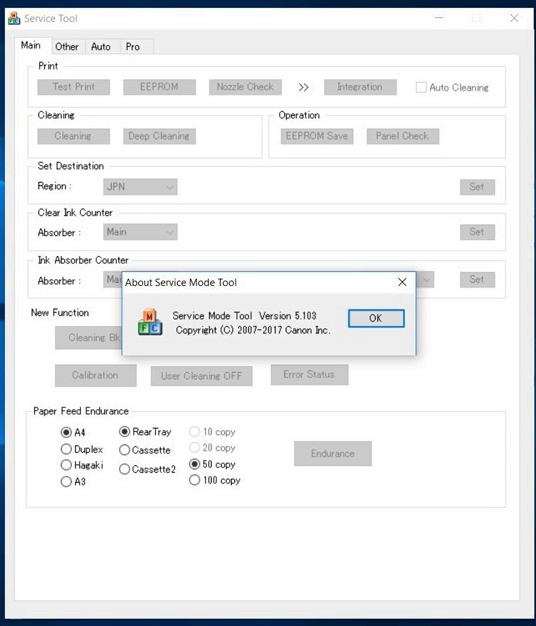
Task: Open Error Status
Action: point(309,374)
